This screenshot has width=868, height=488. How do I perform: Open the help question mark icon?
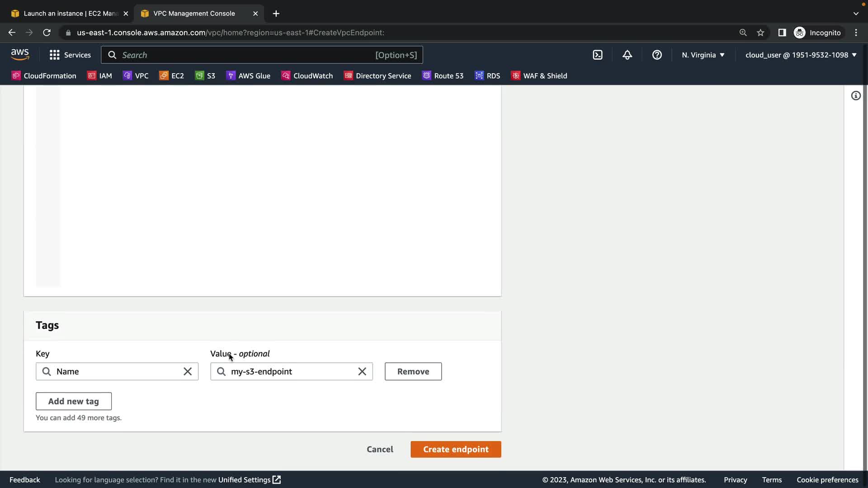pyautogui.click(x=657, y=55)
